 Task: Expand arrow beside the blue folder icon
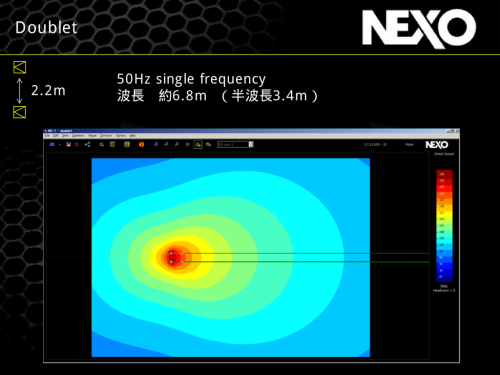coord(59,145)
